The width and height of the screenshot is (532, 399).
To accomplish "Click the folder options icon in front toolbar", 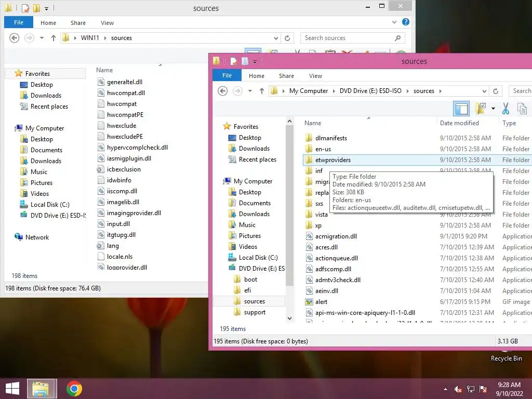I will point(481,109).
